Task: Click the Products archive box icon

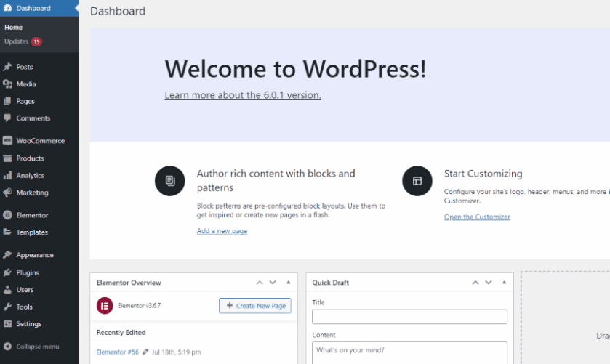Action: 7,158
